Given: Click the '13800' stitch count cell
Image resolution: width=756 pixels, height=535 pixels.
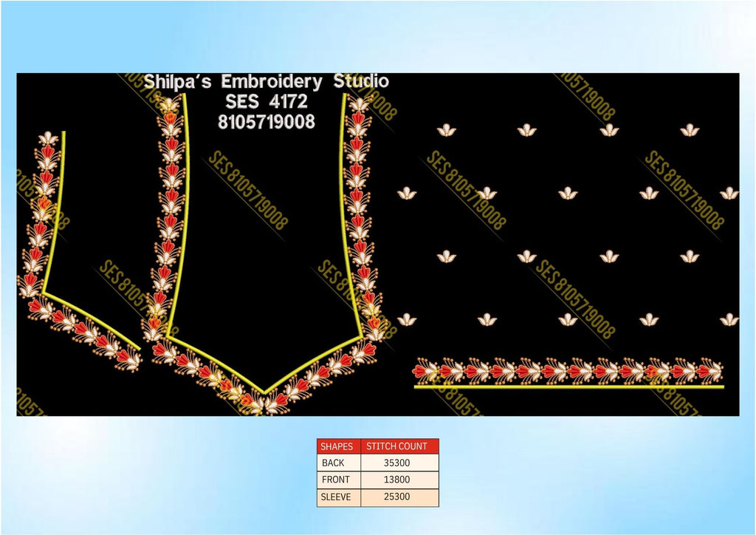Looking at the screenshot, I should [399, 480].
